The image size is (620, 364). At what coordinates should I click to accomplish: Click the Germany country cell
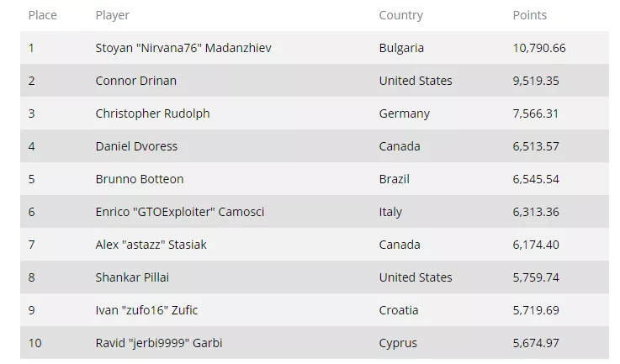click(x=404, y=113)
